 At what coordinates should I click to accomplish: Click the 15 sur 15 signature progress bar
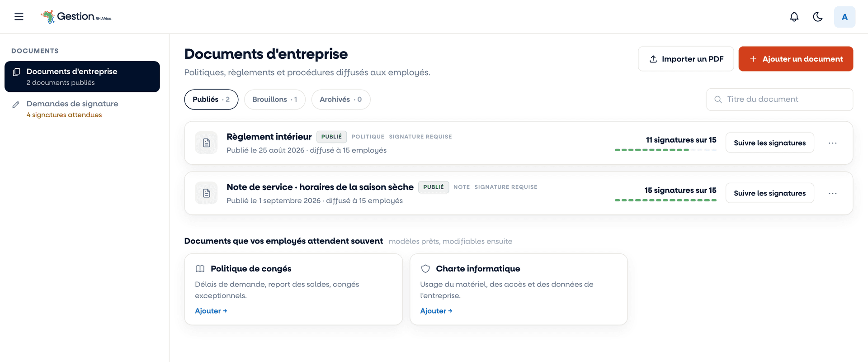point(665,200)
